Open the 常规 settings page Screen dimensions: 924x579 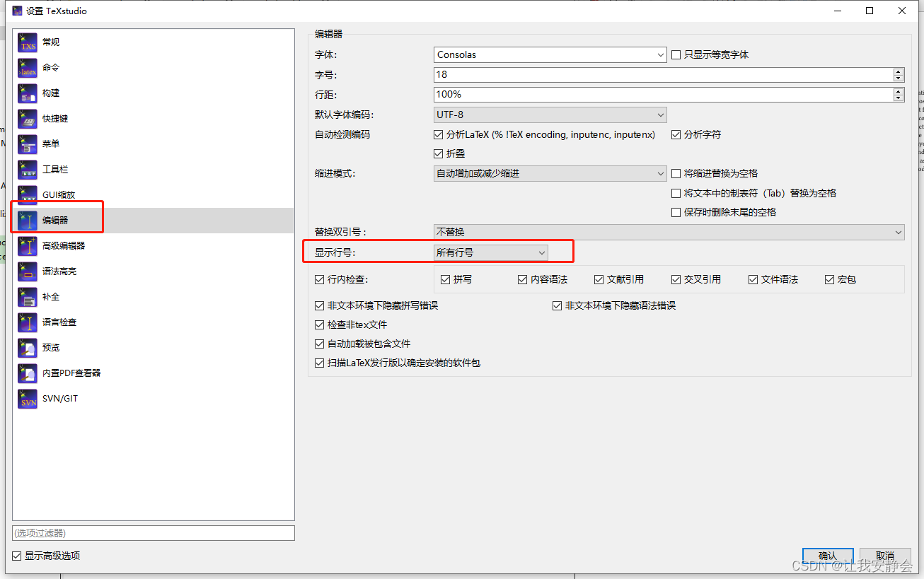pyautogui.click(x=153, y=42)
